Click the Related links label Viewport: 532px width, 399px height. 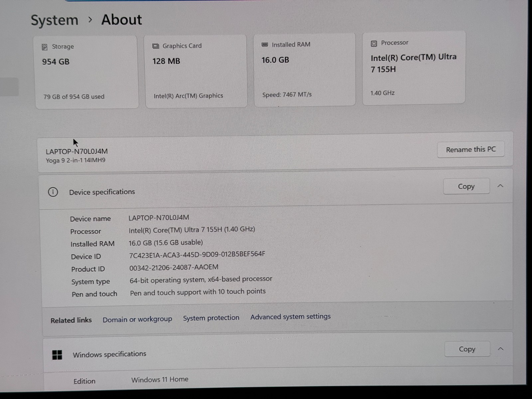click(x=71, y=320)
